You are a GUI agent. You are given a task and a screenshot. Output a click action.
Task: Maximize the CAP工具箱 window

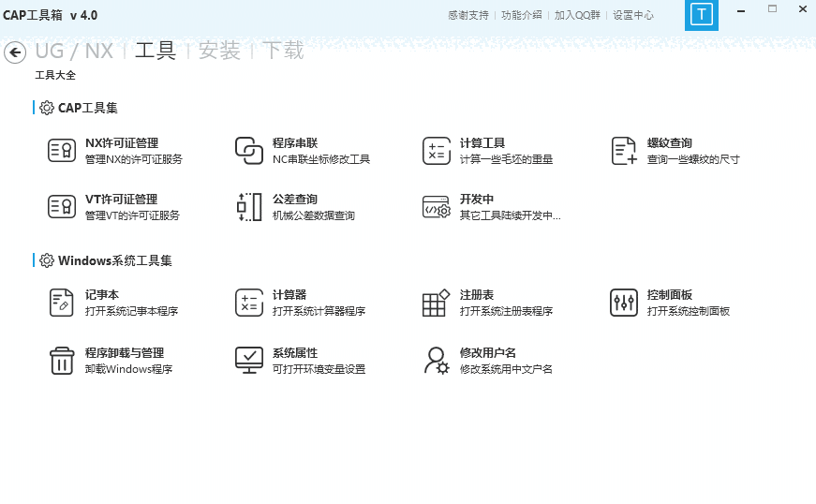(772, 8)
